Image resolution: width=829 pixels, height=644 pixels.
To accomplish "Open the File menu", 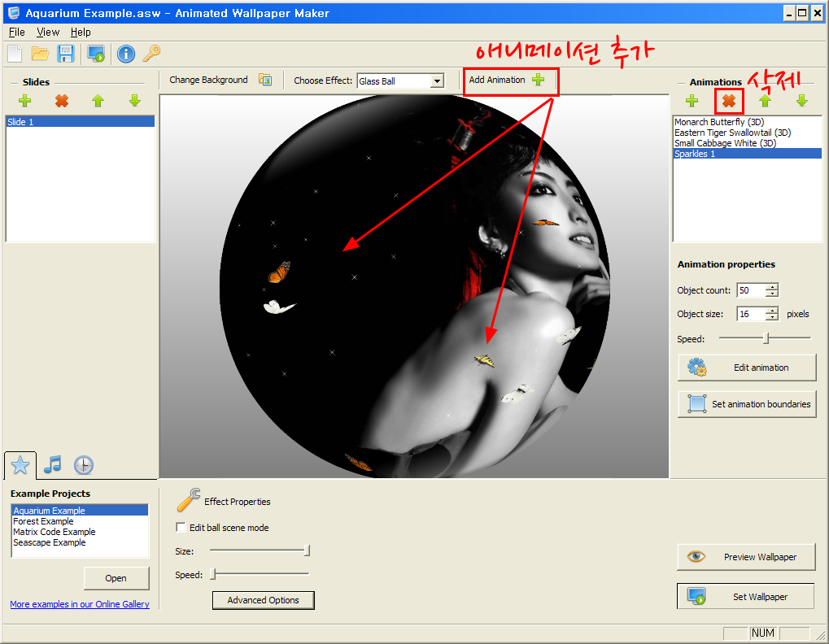I will (x=17, y=33).
